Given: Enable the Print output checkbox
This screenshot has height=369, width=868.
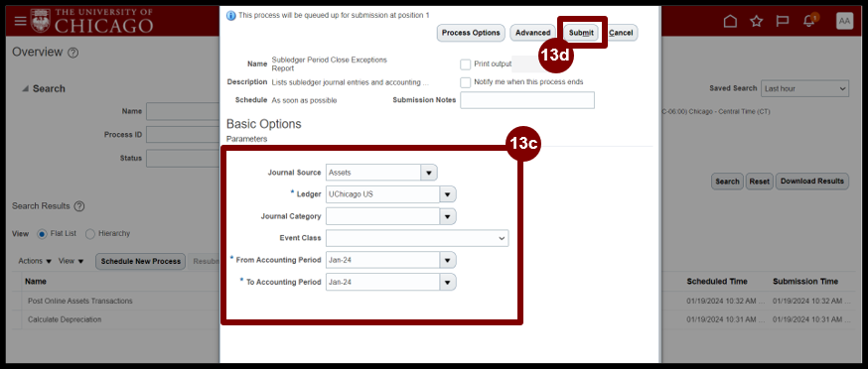Looking at the screenshot, I should coord(466,64).
